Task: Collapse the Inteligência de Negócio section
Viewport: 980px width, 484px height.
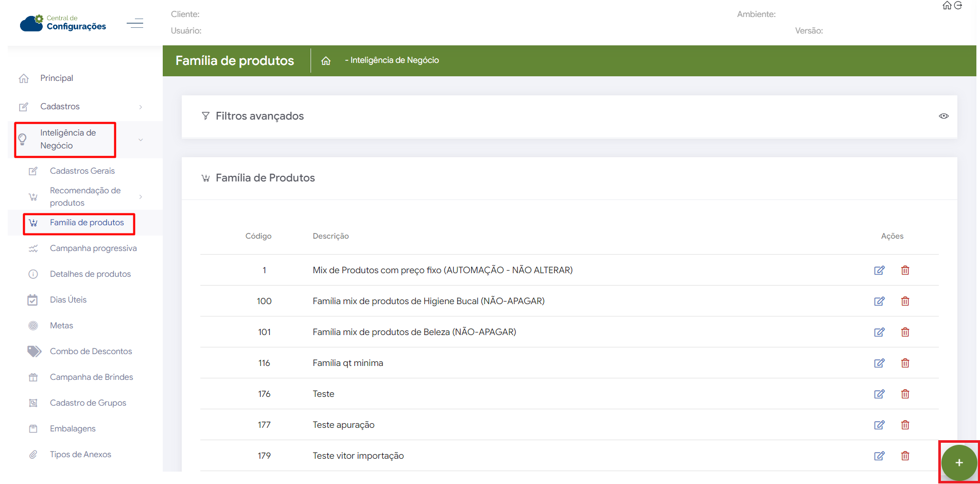Action: pyautogui.click(x=141, y=140)
